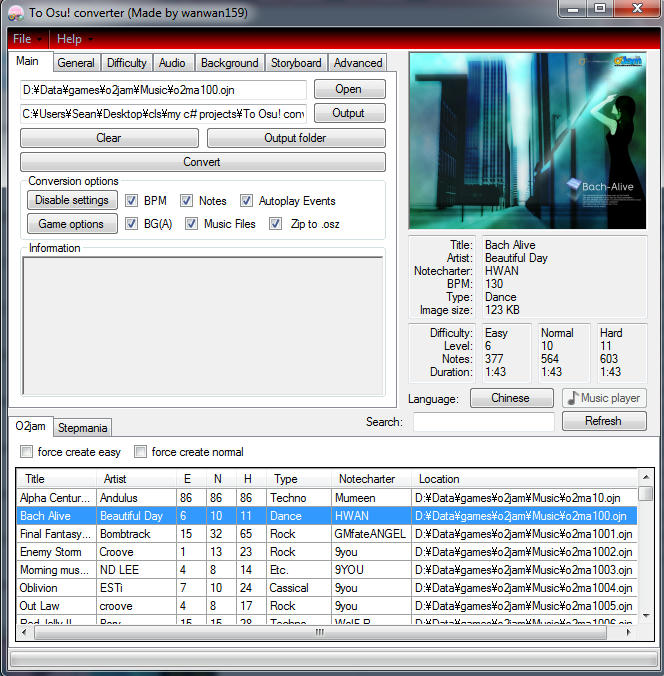Viewport: 664px width, 676px height.
Task: Switch to the Storyboard tab
Action: tap(296, 63)
